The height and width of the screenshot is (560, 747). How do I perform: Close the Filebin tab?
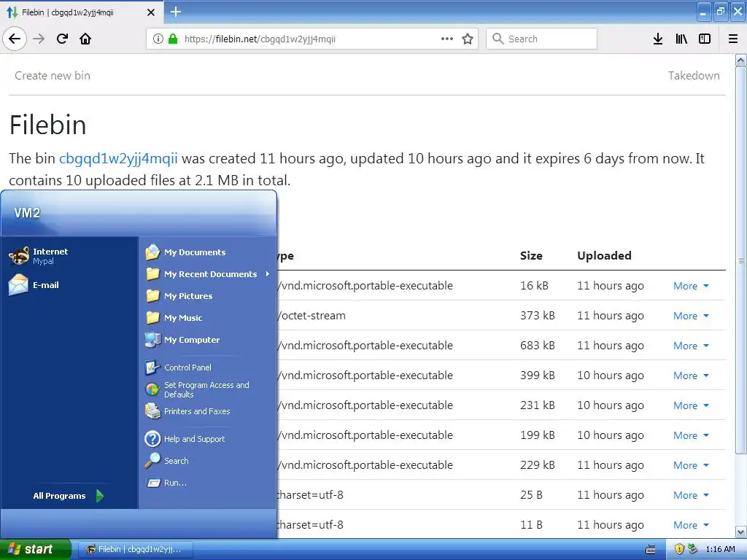(x=150, y=12)
